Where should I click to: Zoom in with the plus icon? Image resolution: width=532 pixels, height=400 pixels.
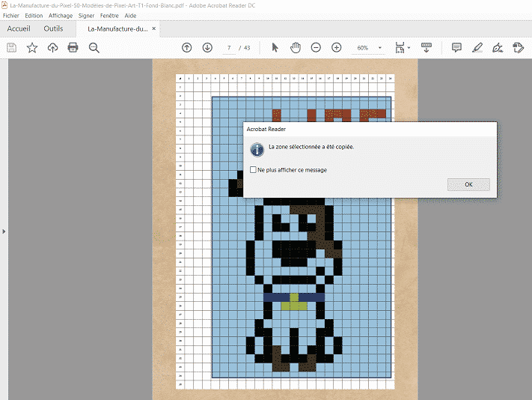click(336, 47)
